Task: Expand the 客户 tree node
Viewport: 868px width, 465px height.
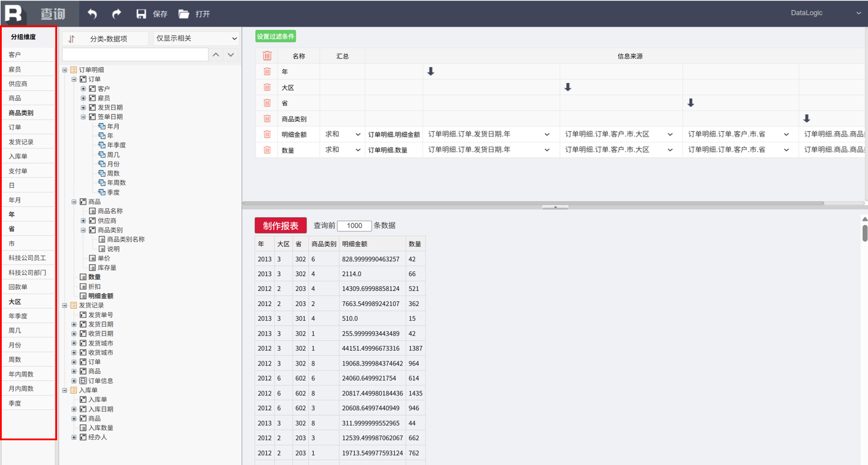Action: 84,89
